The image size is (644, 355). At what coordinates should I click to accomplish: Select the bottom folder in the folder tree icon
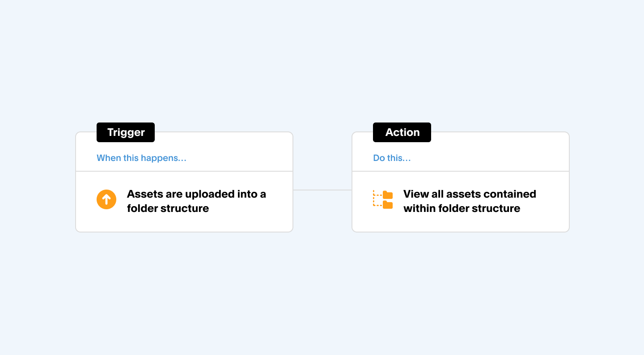[x=388, y=205]
